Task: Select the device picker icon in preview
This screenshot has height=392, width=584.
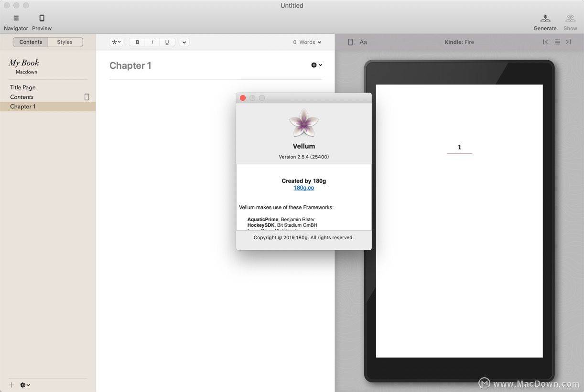Action: pos(350,42)
